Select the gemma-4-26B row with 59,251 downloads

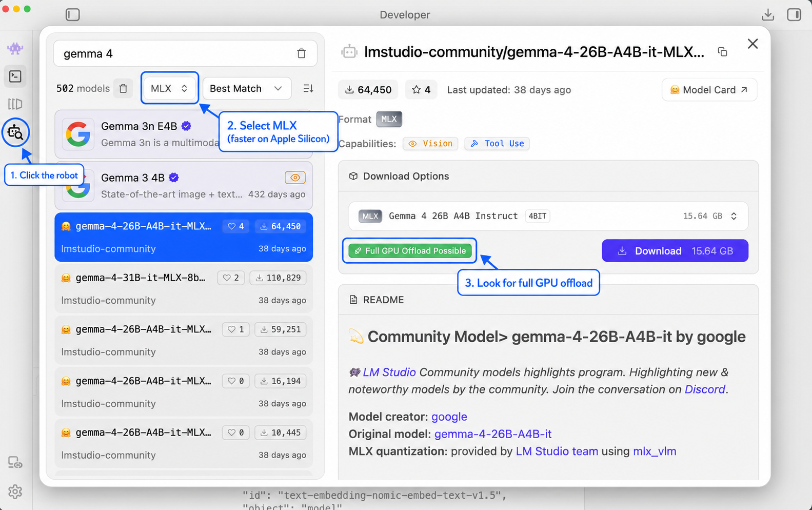pos(184,340)
